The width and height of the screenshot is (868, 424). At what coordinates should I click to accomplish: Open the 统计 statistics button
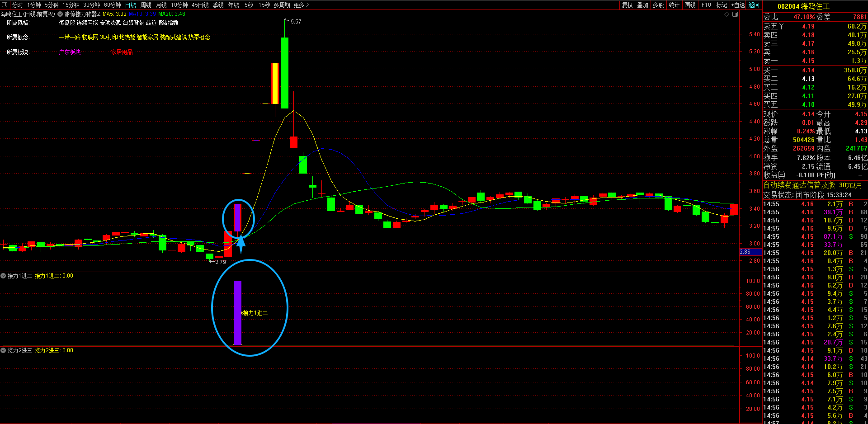tap(674, 5)
